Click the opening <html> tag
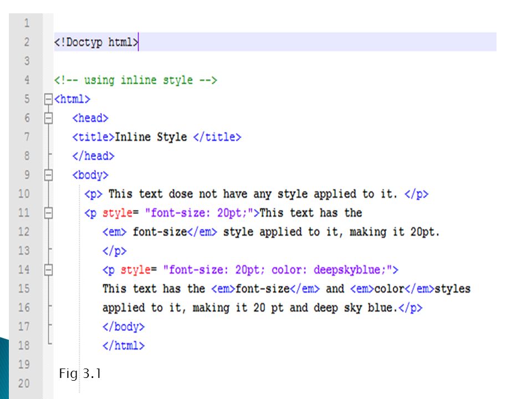 (x=72, y=99)
